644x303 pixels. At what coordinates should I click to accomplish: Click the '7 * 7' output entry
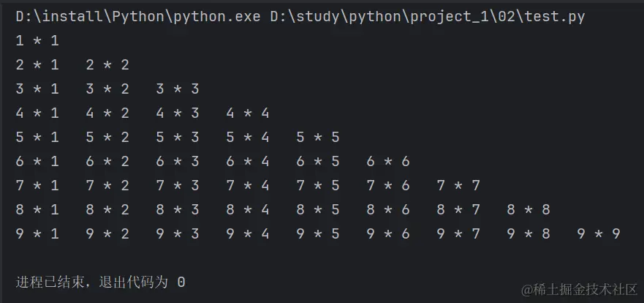tap(458, 185)
